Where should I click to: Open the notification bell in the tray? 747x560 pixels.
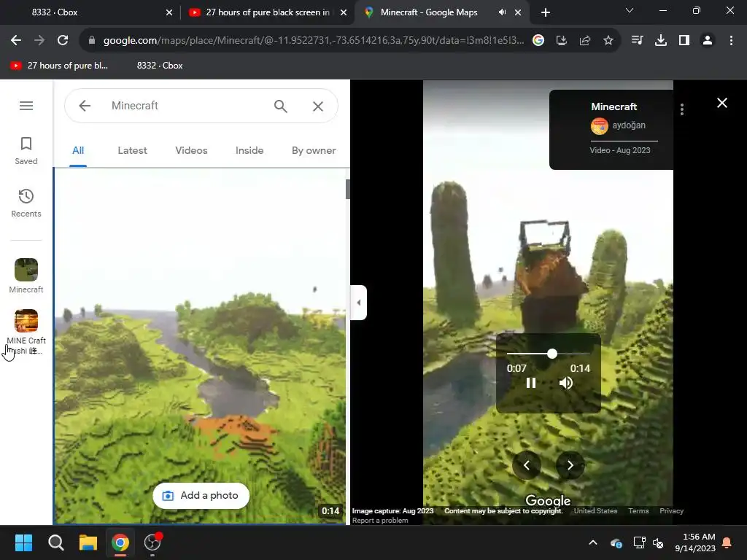[727, 542]
